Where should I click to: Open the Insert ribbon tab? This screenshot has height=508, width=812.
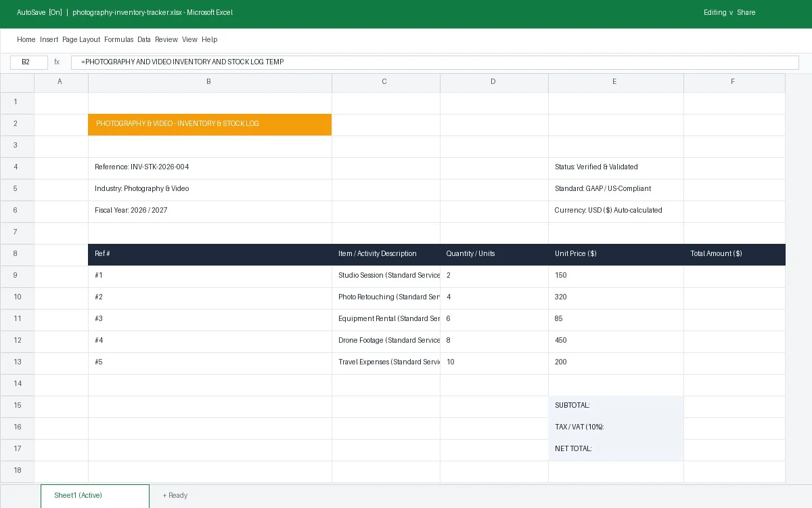pos(49,40)
